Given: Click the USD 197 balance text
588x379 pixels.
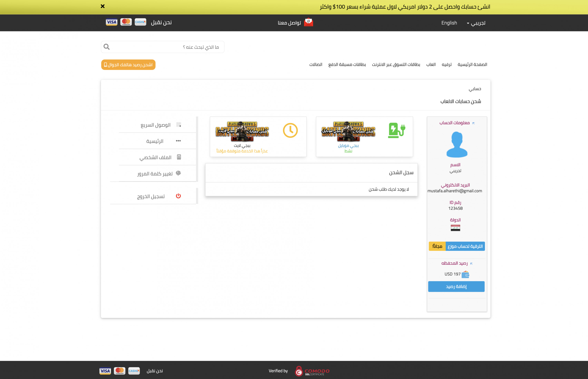Looking at the screenshot, I should click(452, 274).
